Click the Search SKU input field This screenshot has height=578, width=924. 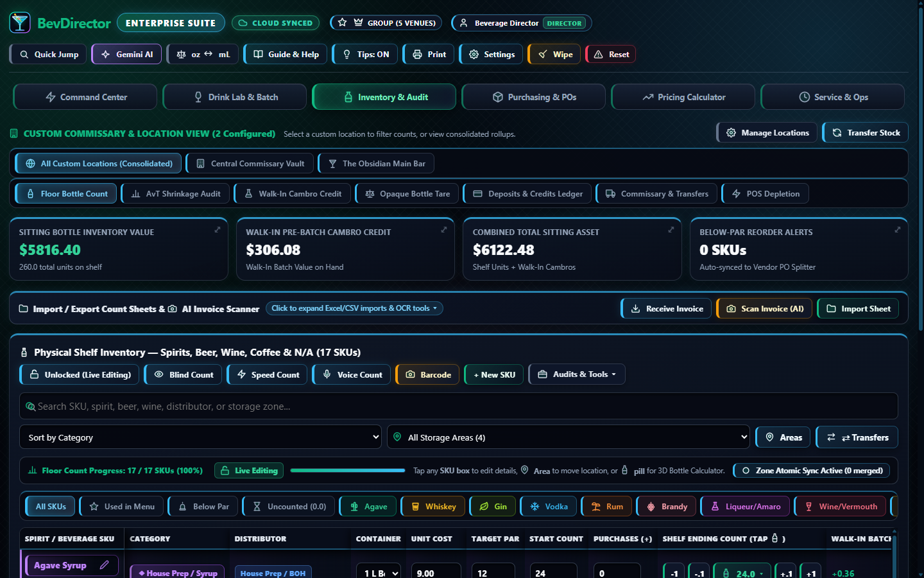click(459, 407)
